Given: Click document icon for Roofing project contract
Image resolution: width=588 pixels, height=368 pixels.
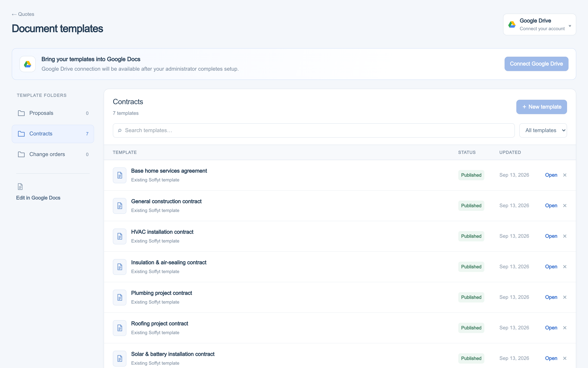Looking at the screenshot, I should click(x=120, y=328).
